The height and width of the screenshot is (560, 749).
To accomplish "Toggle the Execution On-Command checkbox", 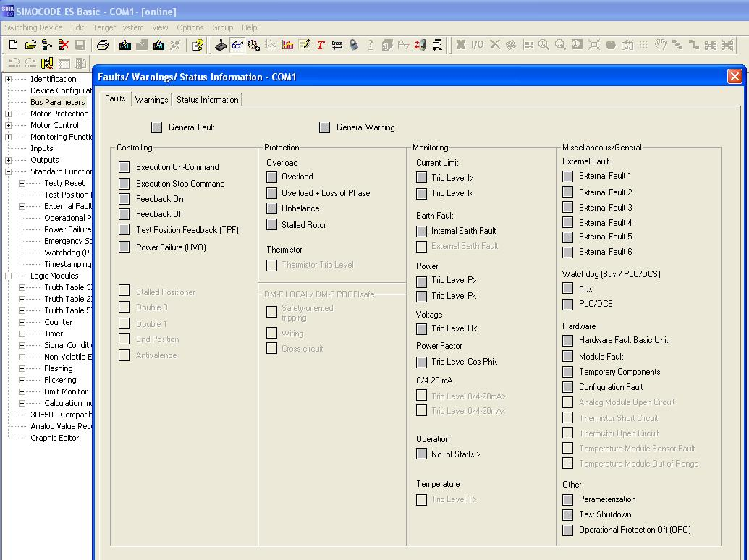I will [124, 167].
